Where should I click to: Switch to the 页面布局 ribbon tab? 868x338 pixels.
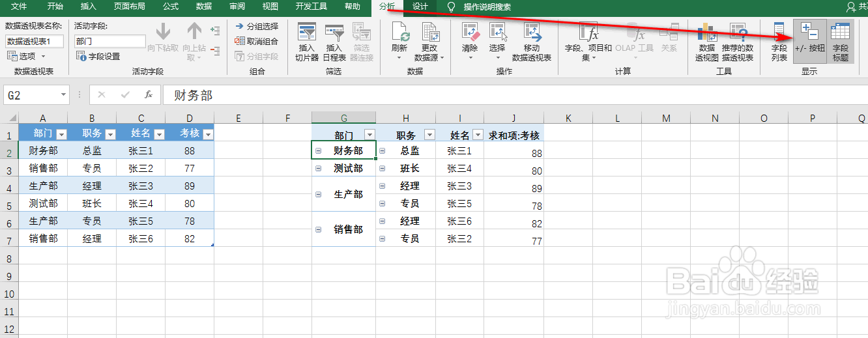pos(129,7)
